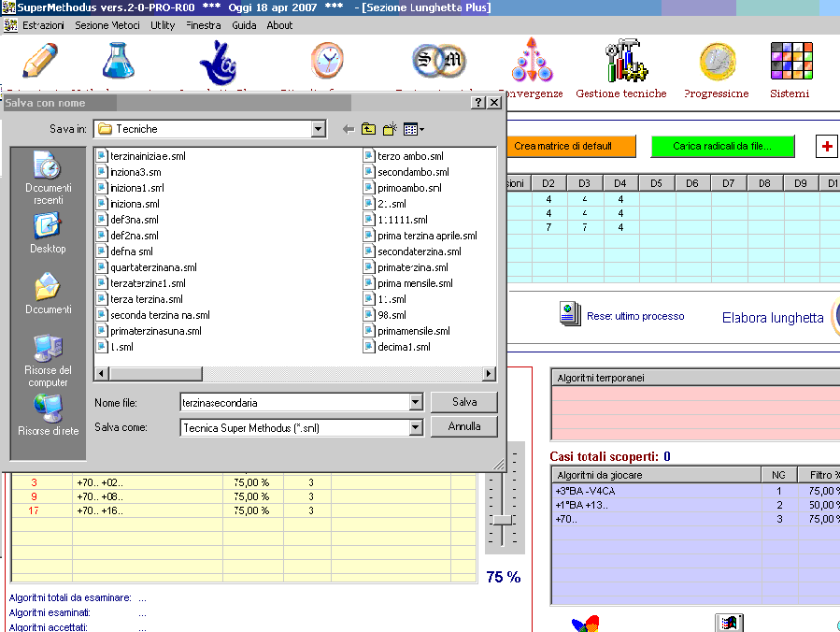This screenshot has height=632, width=840.
Task: Select the file primaterzinasuna.sml
Action: (x=149, y=331)
